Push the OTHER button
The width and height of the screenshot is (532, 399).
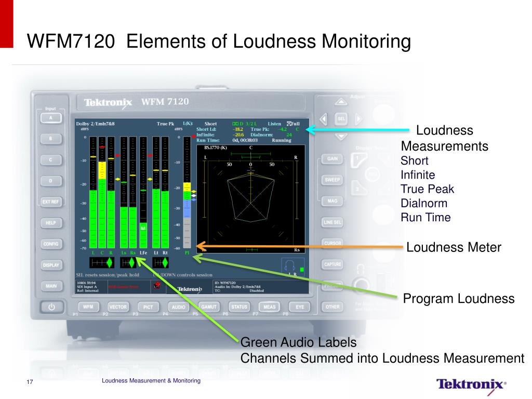pos(332,307)
